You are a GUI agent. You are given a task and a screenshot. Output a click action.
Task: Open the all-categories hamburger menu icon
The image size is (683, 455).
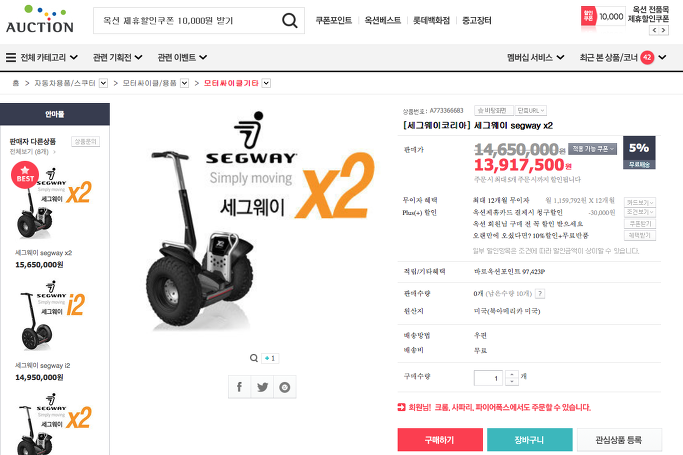click(x=11, y=57)
